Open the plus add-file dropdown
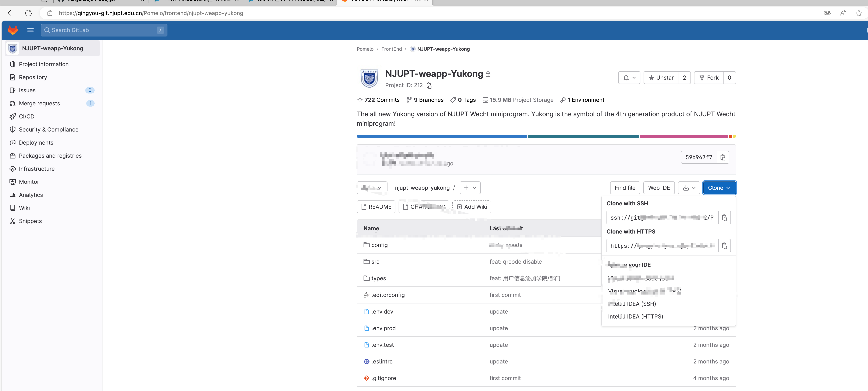This screenshot has width=868, height=391. 470,188
